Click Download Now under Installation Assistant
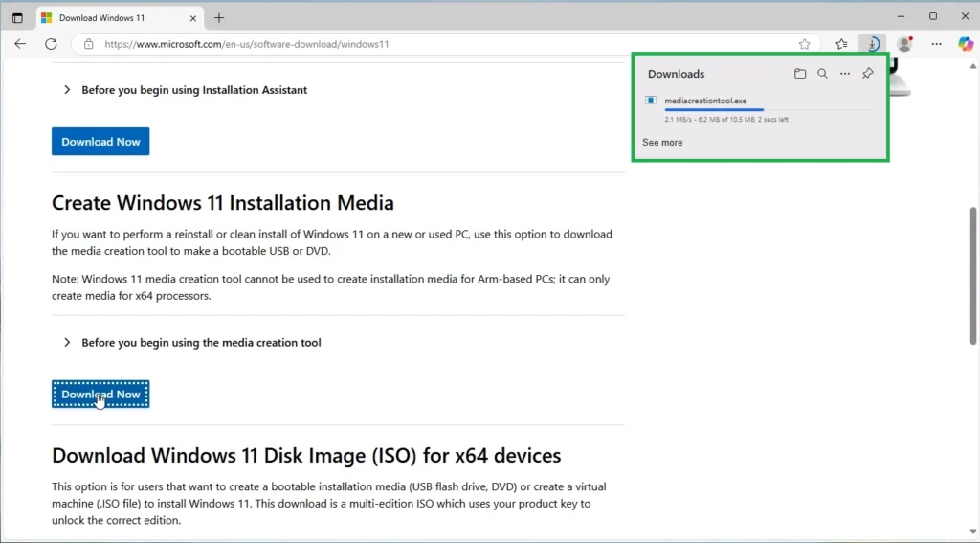The width and height of the screenshot is (980, 543). (100, 142)
